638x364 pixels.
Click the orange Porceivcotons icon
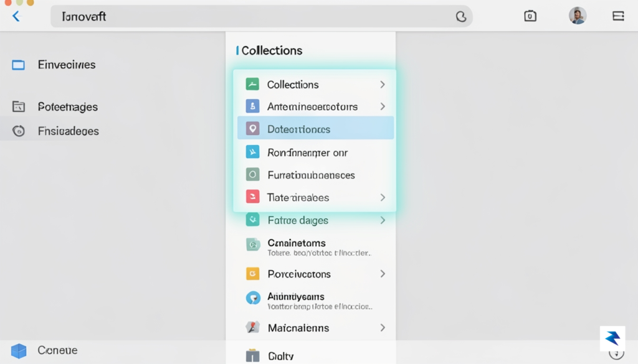(x=252, y=273)
